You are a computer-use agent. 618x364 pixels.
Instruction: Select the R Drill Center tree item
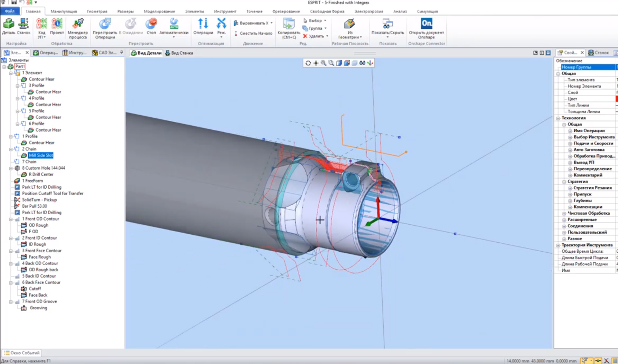[x=41, y=174]
